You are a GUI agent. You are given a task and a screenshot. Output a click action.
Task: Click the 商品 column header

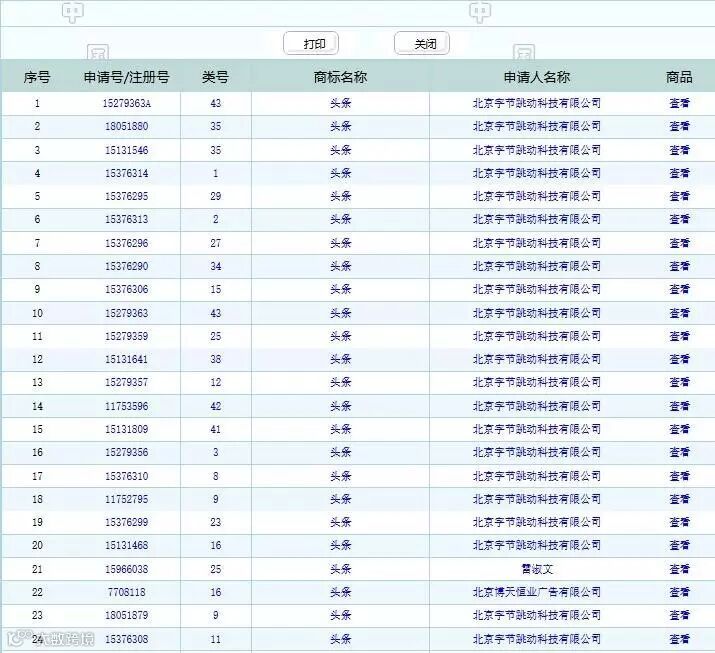click(x=679, y=77)
